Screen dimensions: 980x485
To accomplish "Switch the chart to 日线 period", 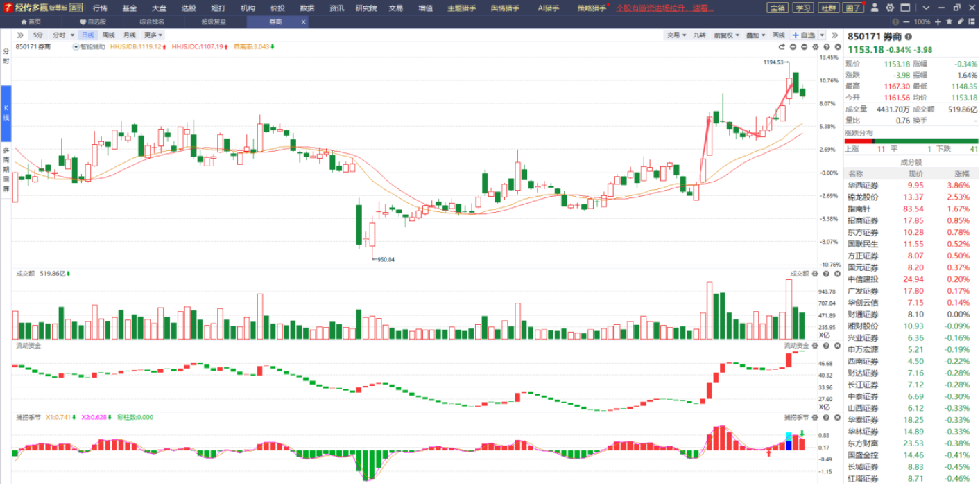I will (88, 35).
